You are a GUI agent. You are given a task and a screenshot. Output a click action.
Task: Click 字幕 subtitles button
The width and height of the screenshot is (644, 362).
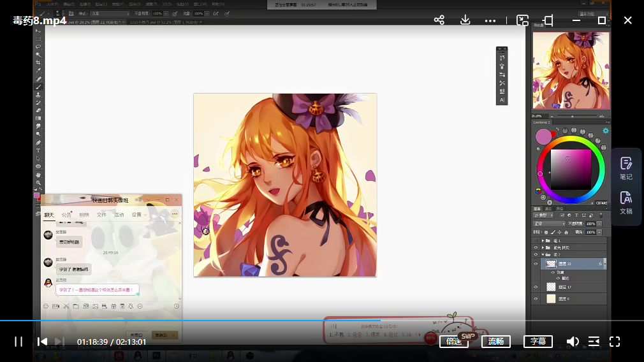[x=538, y=342]
